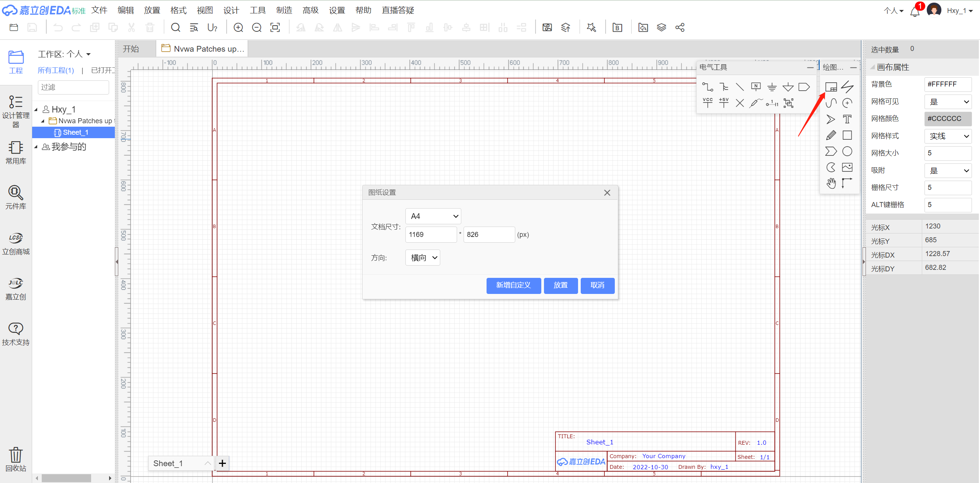Select the VCC power flag tool
The width and height of the screenshot is (980, 483).
pos(707,103)
